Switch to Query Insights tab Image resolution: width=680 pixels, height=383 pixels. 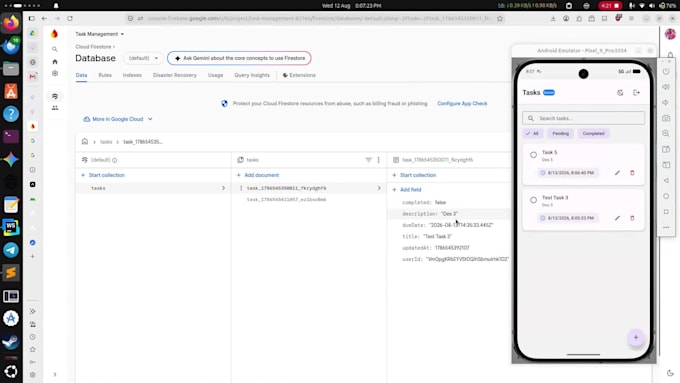pos(252,75)
